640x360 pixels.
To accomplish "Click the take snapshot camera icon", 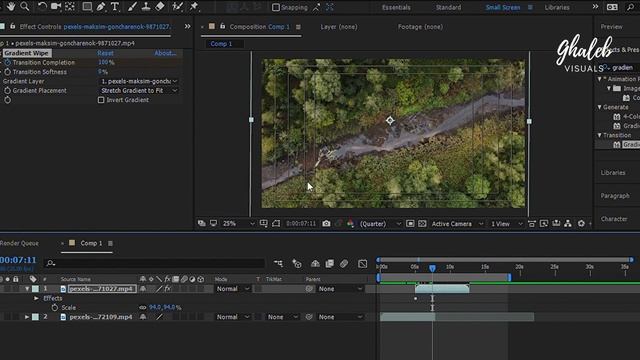I will click(326, 223).
